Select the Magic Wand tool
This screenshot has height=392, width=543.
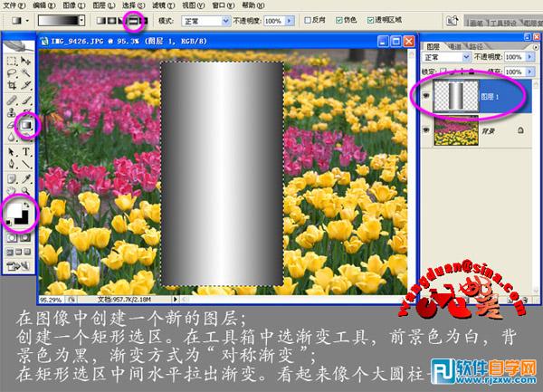(x=25, y=73)
